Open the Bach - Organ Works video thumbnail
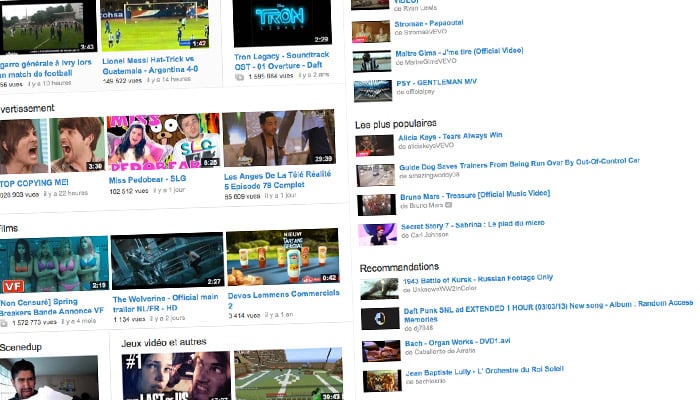This screenshot has width=700, height=400. point(381,350)
